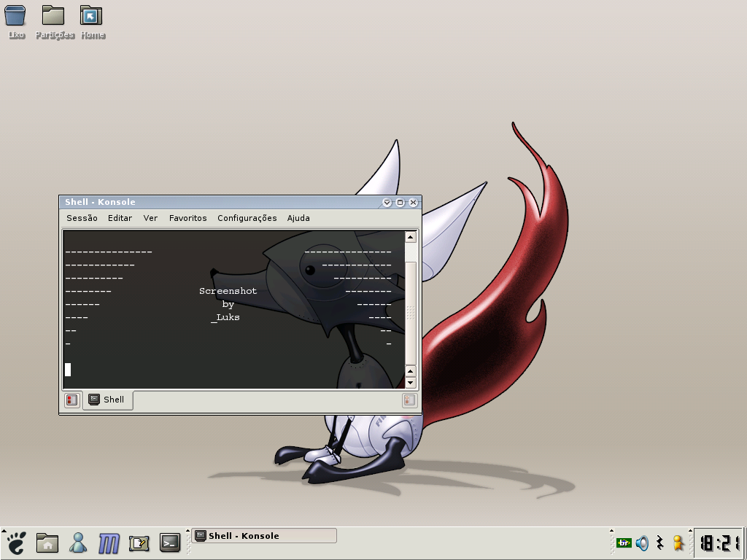Open the text editor notepad panel icon

(139, 542)
